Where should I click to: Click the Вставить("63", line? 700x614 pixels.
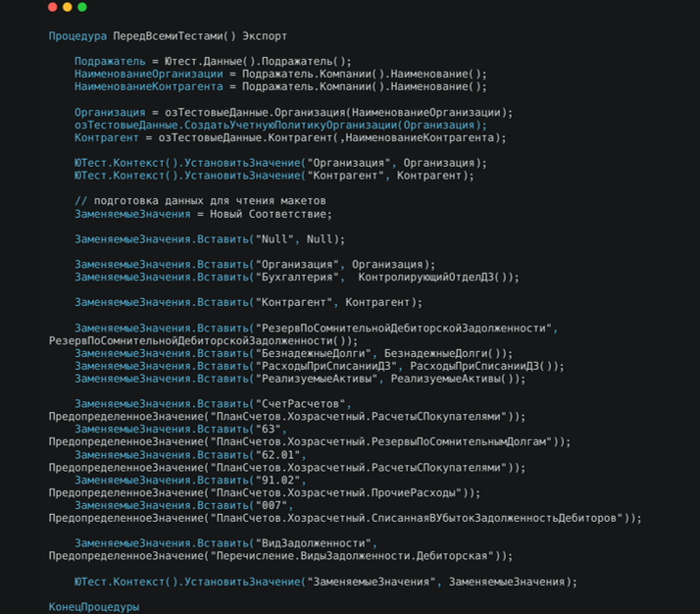[180, 430]
